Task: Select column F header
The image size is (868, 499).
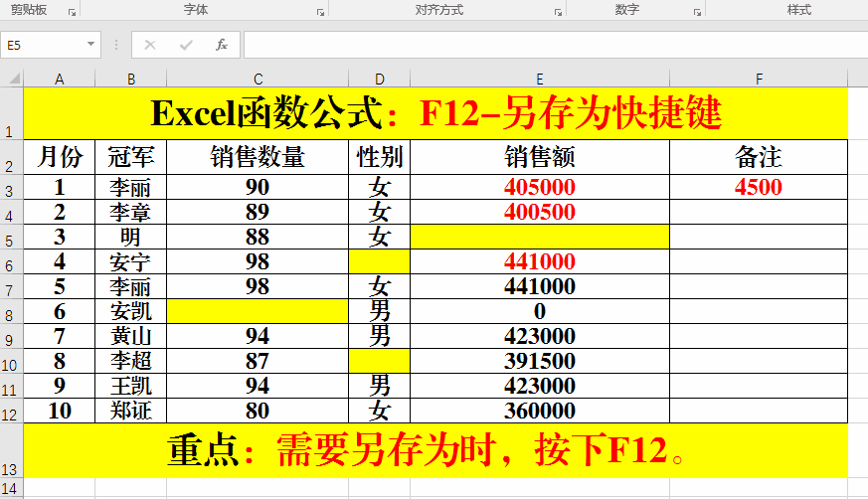Action: coord(759,80)
